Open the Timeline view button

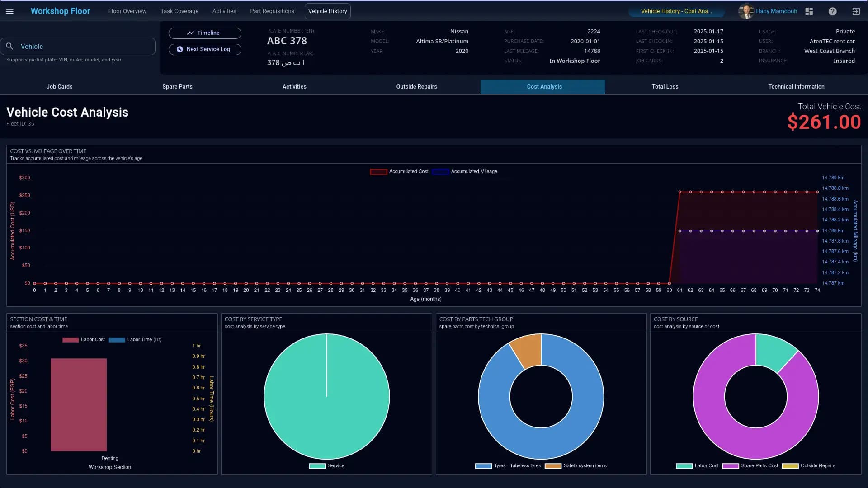[x=205, y=33]
